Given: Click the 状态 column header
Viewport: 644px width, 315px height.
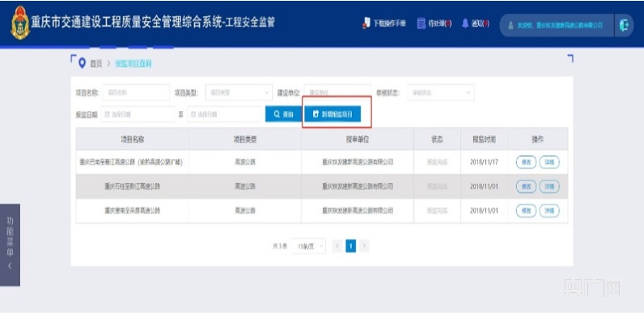Looking at the screenshot, I should pyautogui.click(x=437, y=140).
